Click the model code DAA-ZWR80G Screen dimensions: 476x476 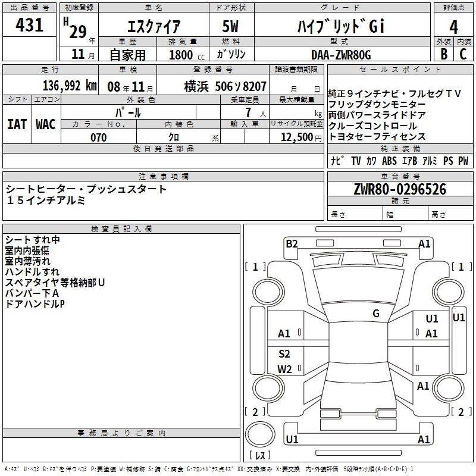341,55
